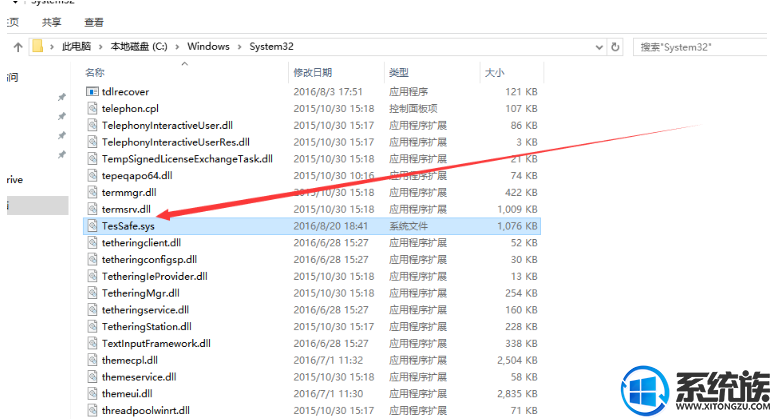Sort by 名称 column header
Screen dimensions: 770x419
(95, 73)
